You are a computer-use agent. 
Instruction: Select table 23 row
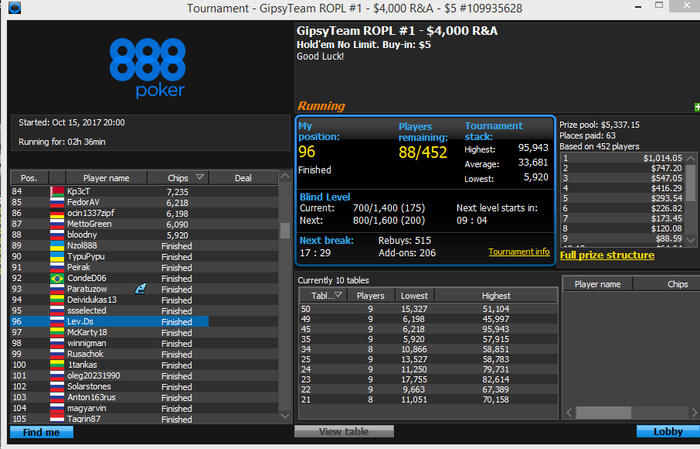pos(428,379)
